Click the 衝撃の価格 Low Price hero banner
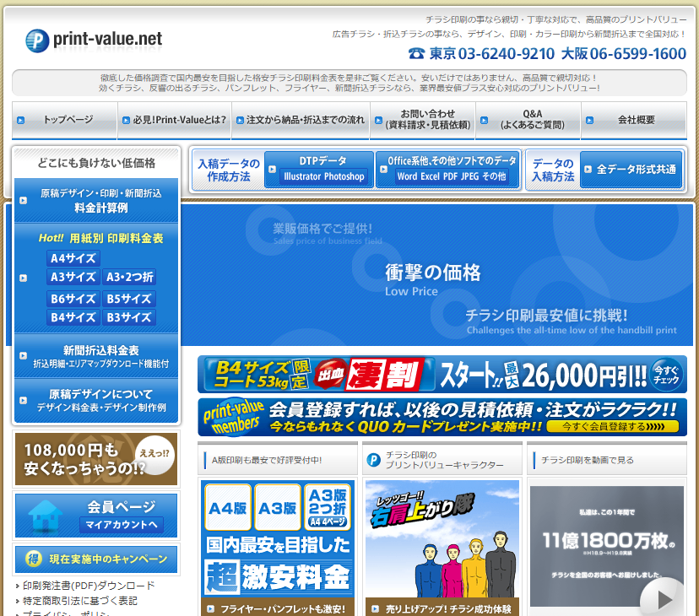The height and width of the screenshot is (616, 699). (x=437, y=274)
